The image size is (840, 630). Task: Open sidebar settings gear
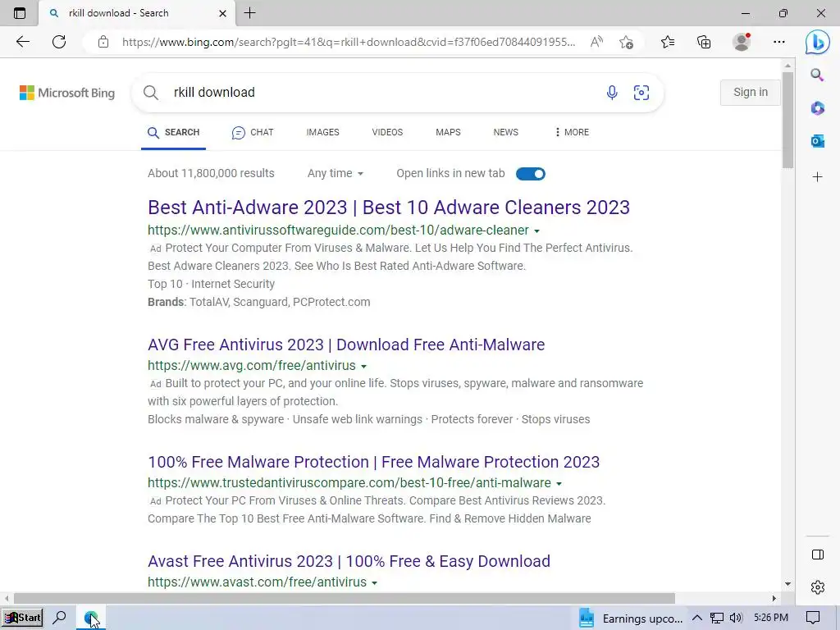pyautogui.click(x=818, y=587)
